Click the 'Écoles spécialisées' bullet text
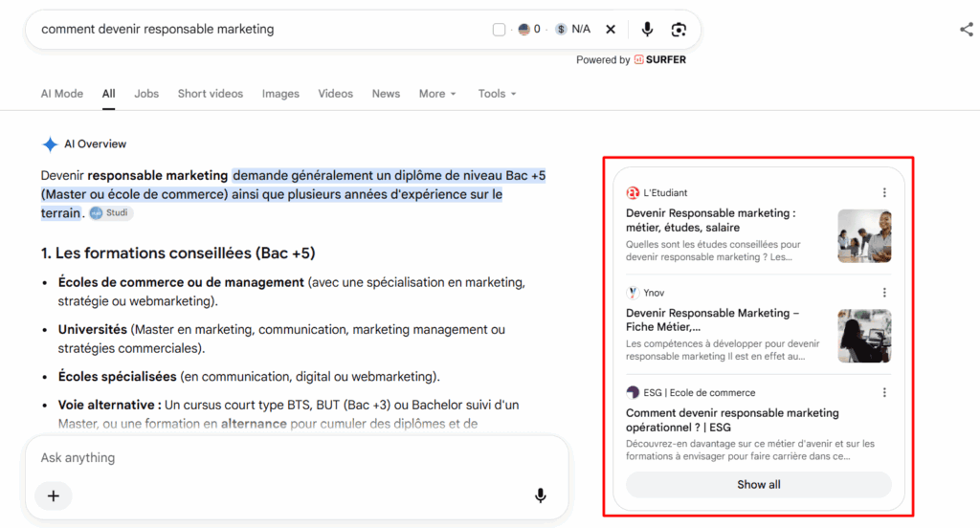 [x=118, y=377]
